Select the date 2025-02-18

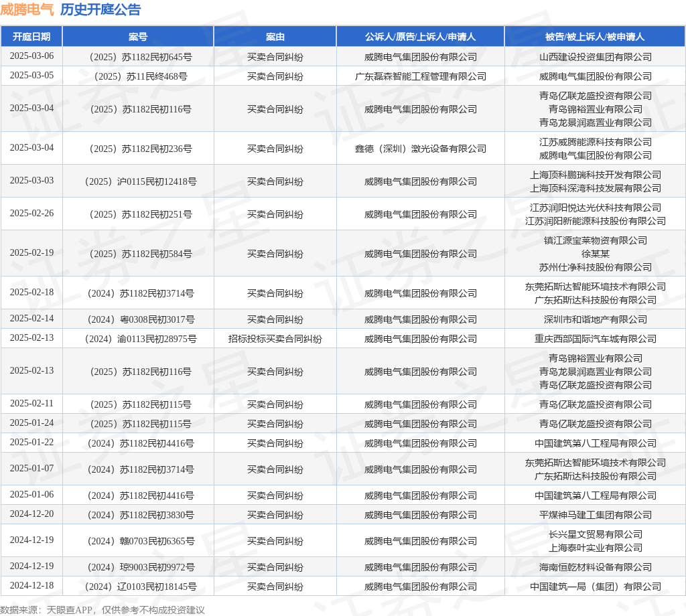(x=32, y=293)
